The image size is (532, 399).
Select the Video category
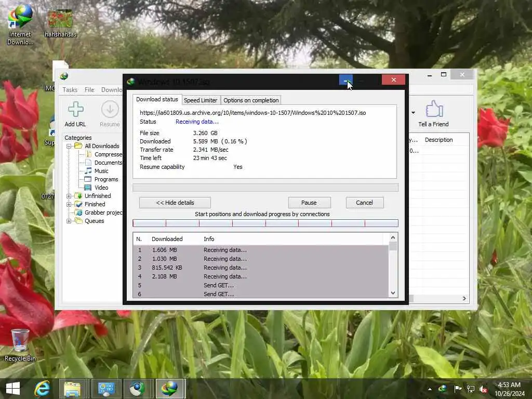(97, 187)
